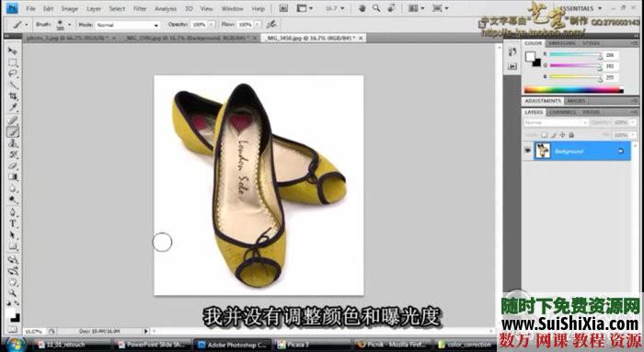Open the collapsed Actions panel icon

[x=512, y=66]
